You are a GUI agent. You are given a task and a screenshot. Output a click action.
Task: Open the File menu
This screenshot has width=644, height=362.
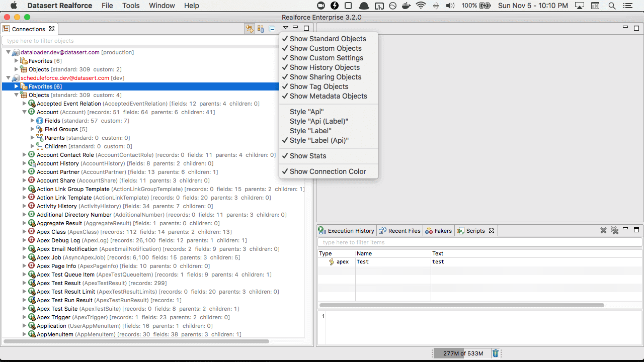[107, 6]
